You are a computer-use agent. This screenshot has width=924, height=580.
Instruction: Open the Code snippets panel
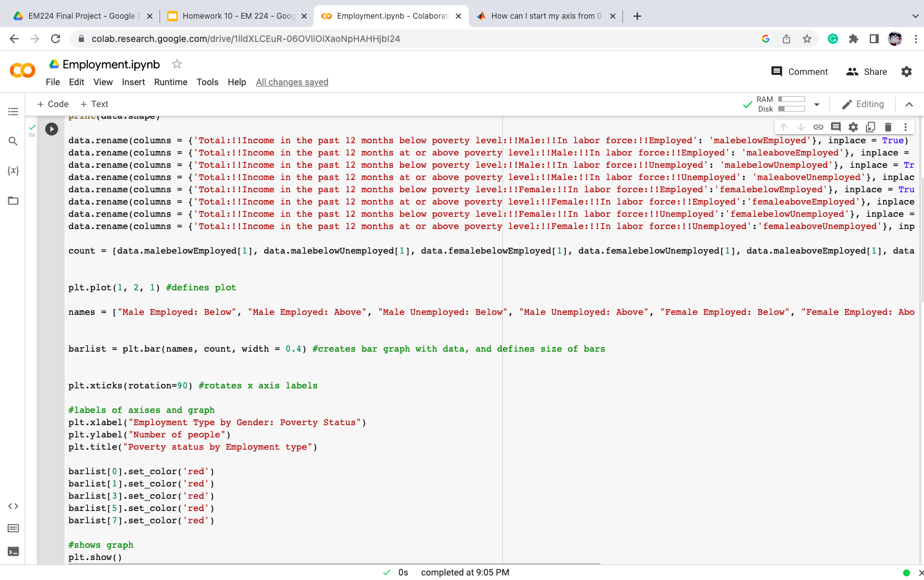(13, 506)
